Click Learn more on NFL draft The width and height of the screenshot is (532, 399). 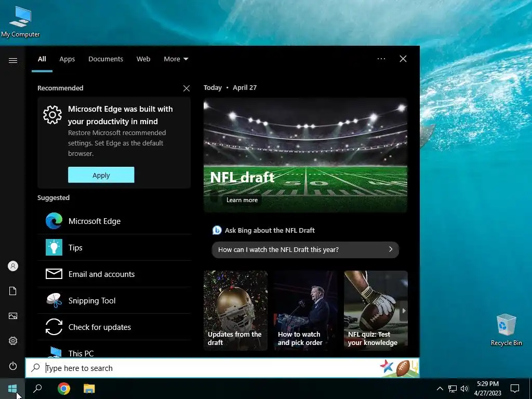click(x=242, y=200)
